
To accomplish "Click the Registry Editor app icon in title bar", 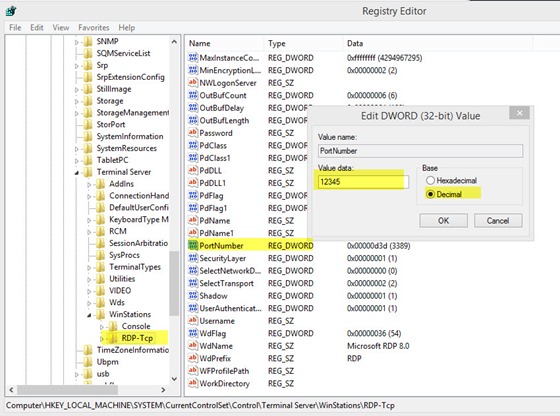I will click(11, 11).
